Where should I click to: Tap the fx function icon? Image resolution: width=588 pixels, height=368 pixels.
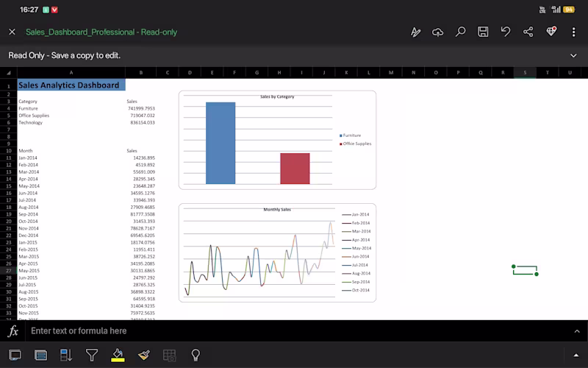pyautogui.click(x=13, y=330)
